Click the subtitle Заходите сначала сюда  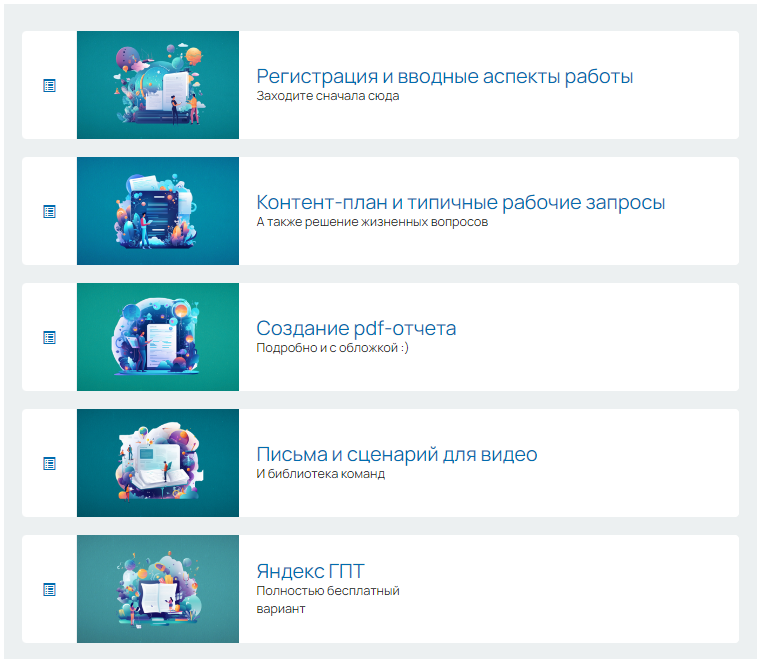click(328, 96)
